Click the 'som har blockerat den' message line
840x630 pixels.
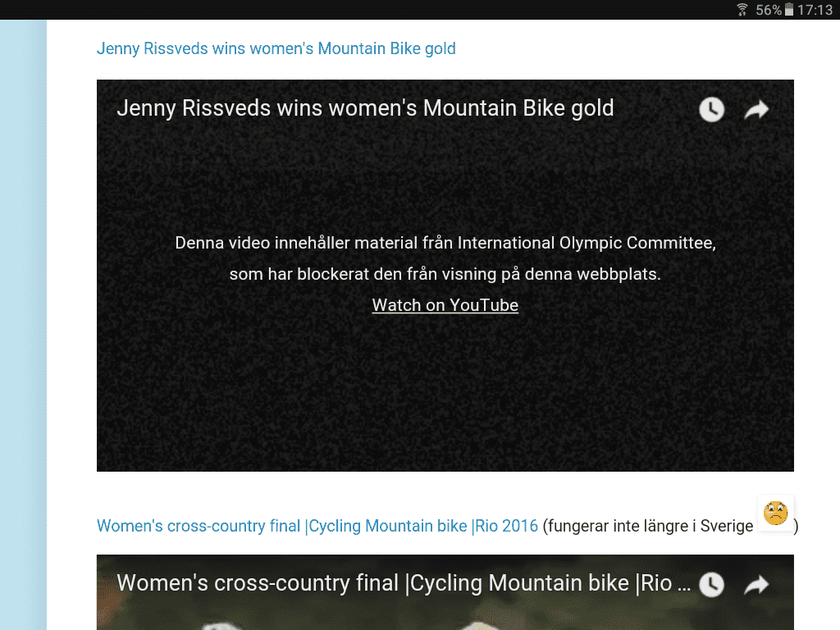tap(445, 274)
